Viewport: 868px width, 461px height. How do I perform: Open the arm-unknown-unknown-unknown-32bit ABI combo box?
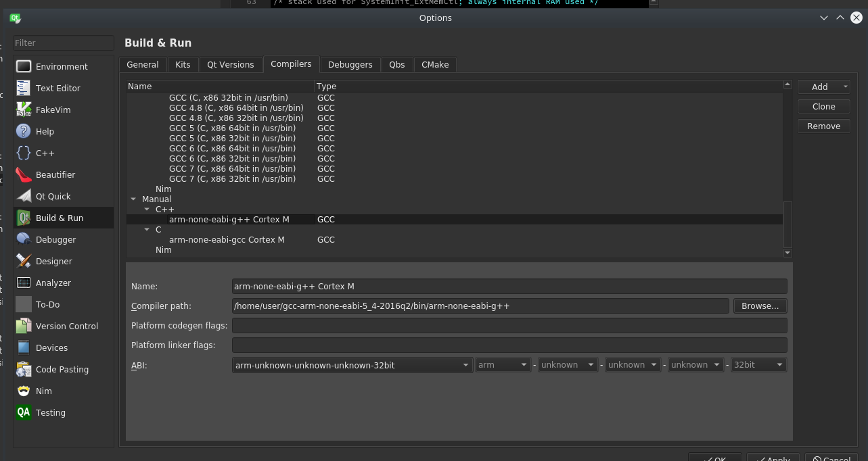click(352, 365)
